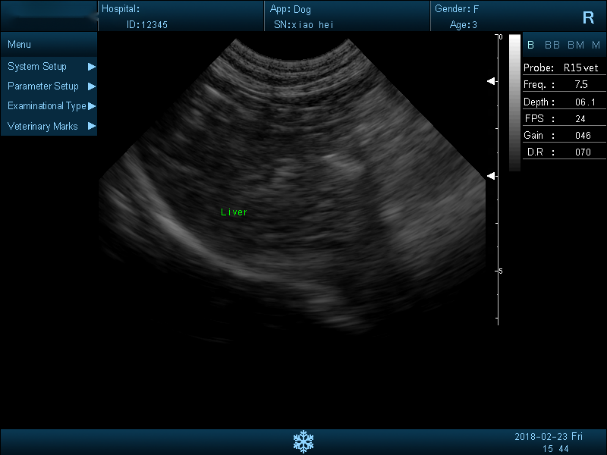
Task: Click the Freq. value 7.5
Action: 582,84
